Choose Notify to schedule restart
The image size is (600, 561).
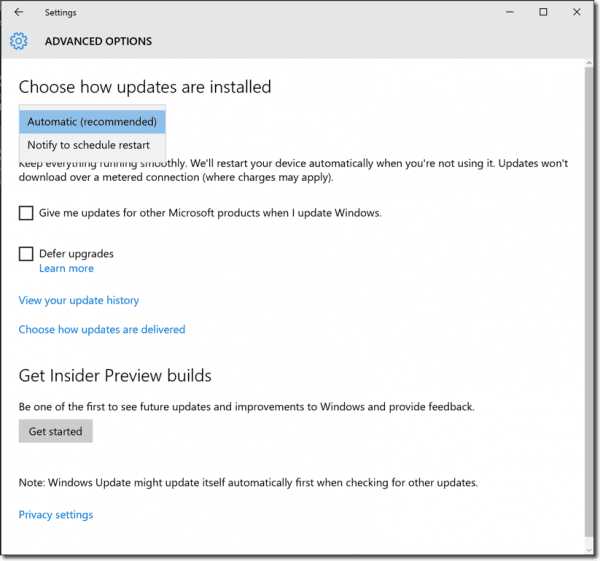pyautogui.click(x=92, y=145)
